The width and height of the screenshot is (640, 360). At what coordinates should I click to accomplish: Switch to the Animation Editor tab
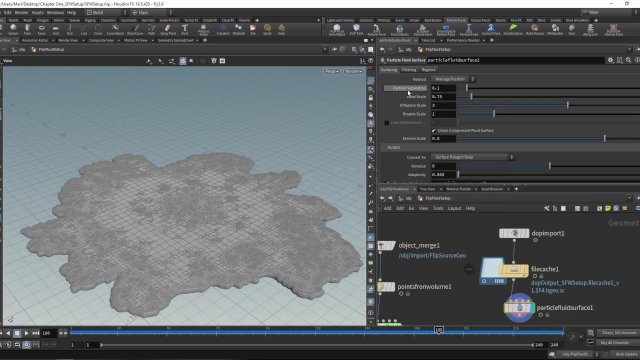point(35,40)
